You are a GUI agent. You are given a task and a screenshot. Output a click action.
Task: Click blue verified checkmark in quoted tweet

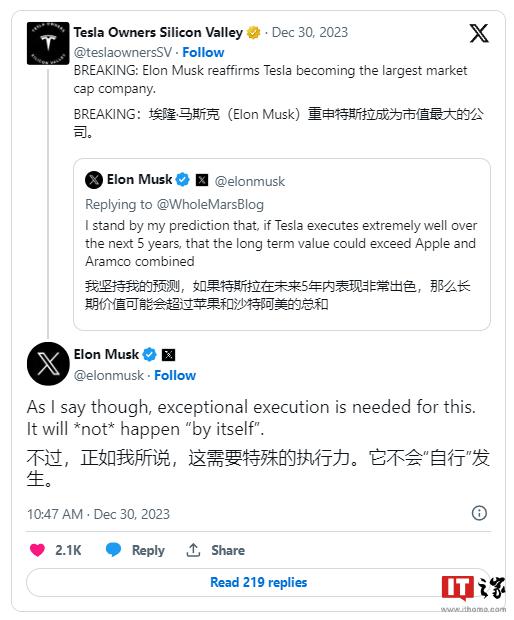pyautogui.click(x=182, y=180)
